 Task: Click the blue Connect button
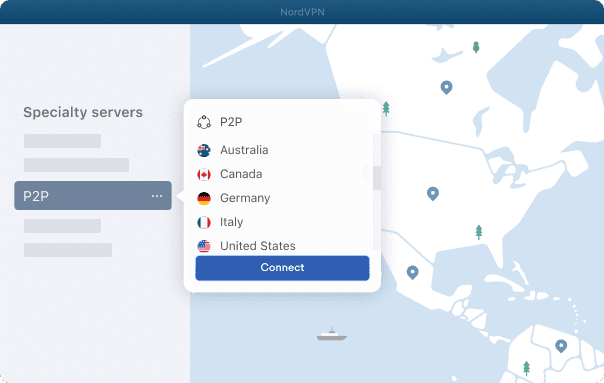coord(282,268)
